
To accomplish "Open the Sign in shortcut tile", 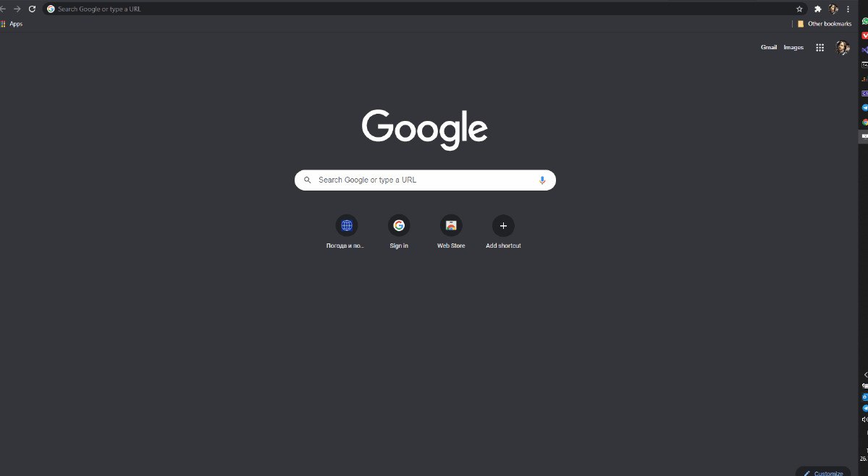I will click(399, 232).
